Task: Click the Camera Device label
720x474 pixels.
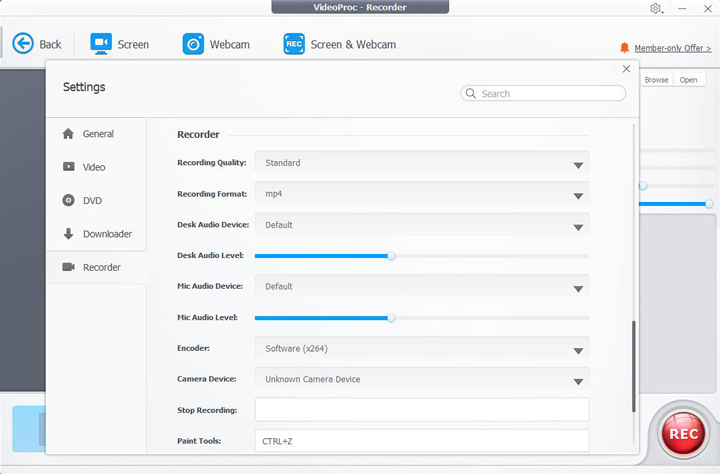Action: coord(207,379)
